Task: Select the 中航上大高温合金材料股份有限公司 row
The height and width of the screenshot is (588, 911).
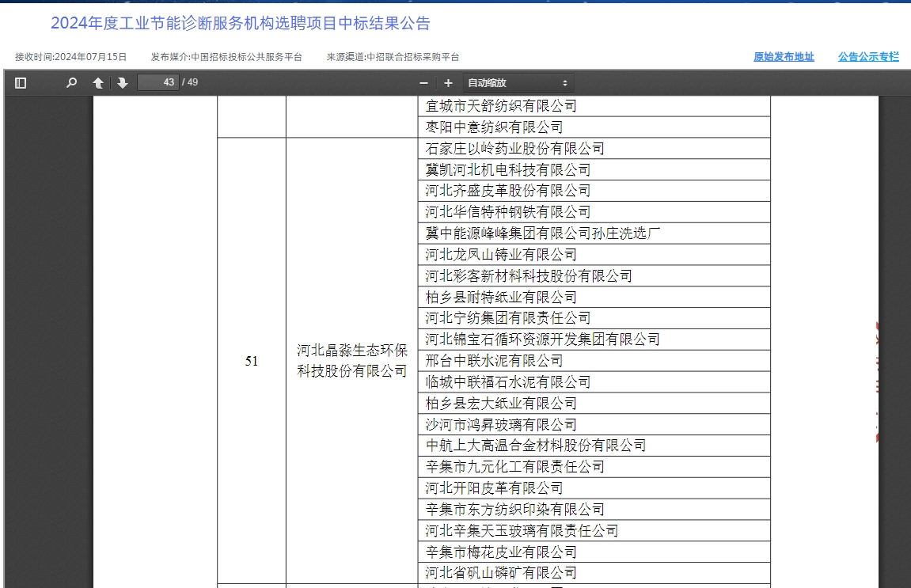Action: click(x=594, y=446)
